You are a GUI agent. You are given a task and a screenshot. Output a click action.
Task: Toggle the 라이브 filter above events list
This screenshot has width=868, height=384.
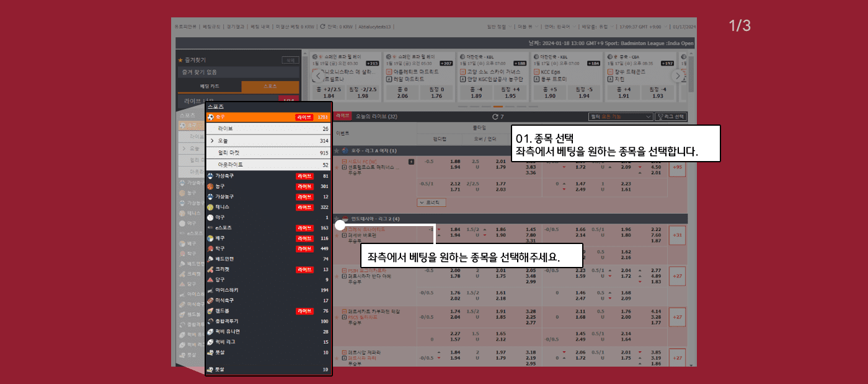(342, 116)
